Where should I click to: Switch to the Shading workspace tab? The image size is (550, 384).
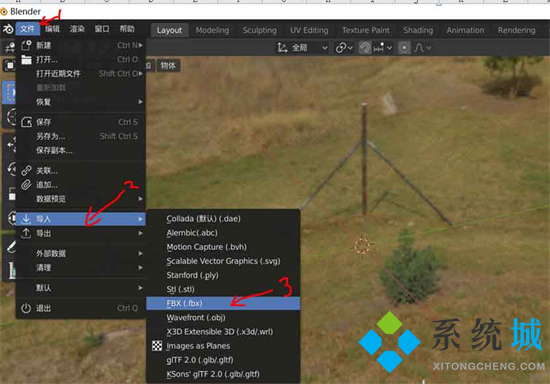418,30
